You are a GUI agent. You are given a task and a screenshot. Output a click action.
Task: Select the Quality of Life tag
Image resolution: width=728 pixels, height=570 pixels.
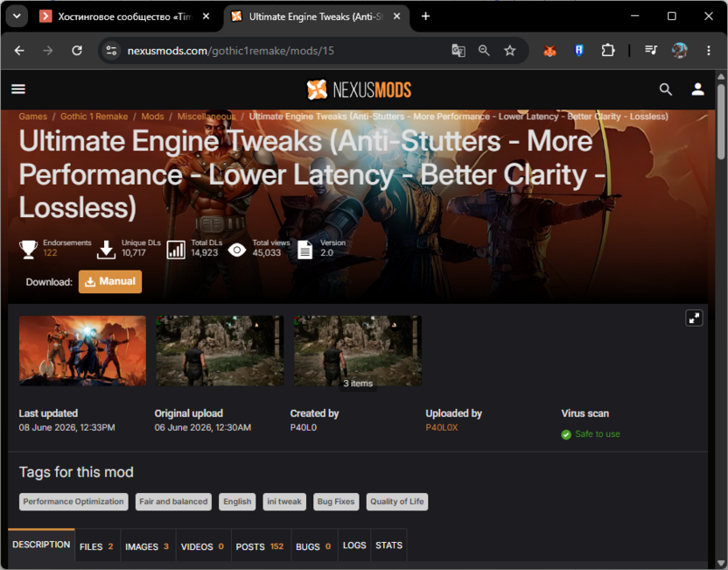(x=397, y=502)
